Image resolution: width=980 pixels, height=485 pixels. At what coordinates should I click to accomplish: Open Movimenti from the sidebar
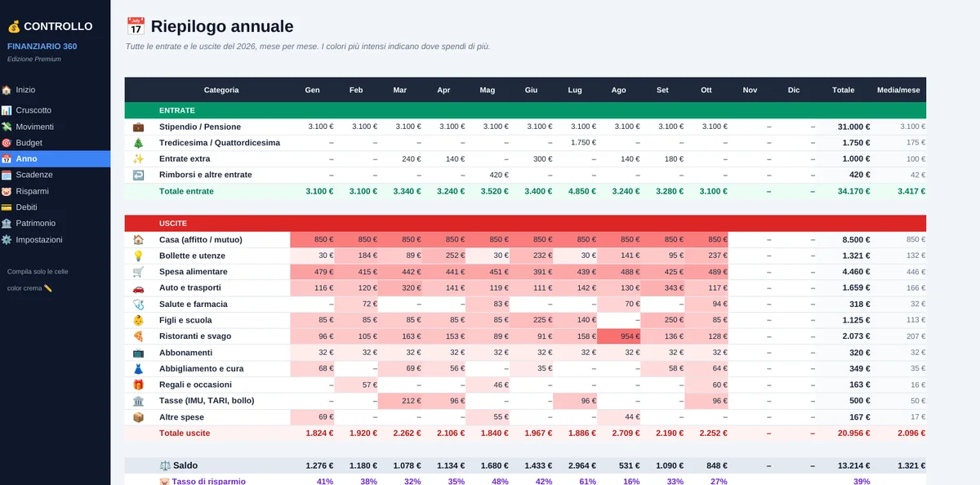click(x=55, y=127)
